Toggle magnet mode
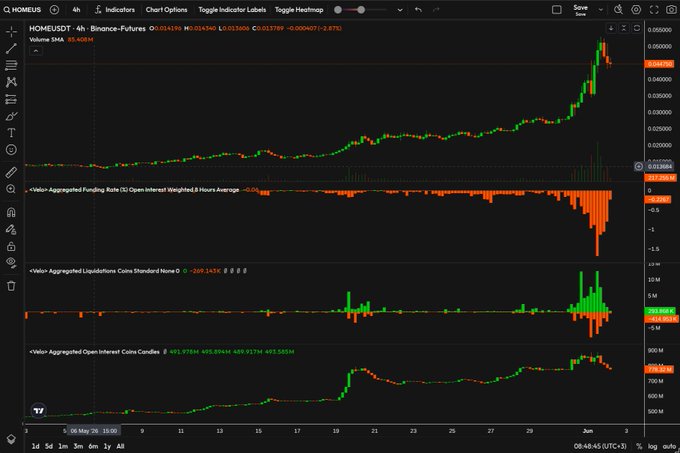Image resolution: width=680 pixels, height=453 pixels. pos(11,212)
